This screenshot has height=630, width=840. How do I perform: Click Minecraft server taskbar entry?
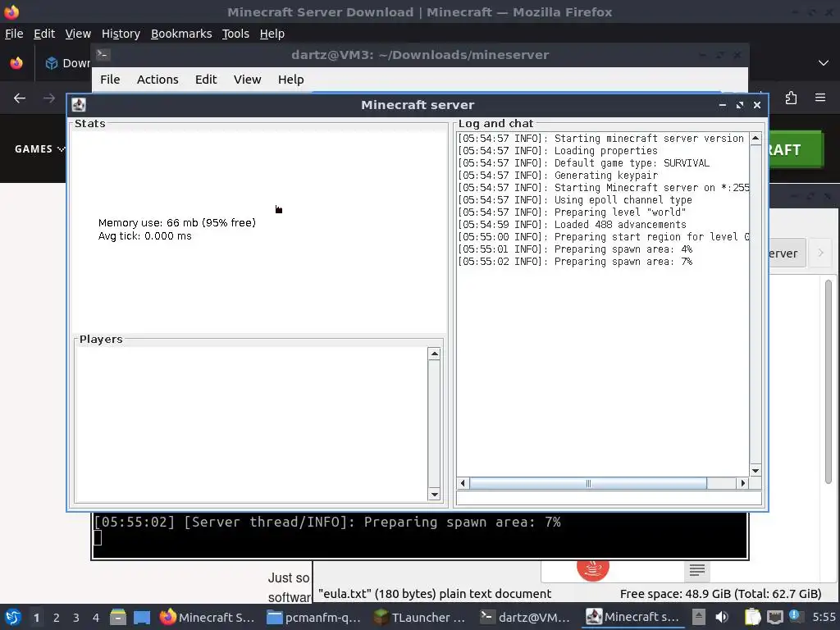[x=632, y=617]
